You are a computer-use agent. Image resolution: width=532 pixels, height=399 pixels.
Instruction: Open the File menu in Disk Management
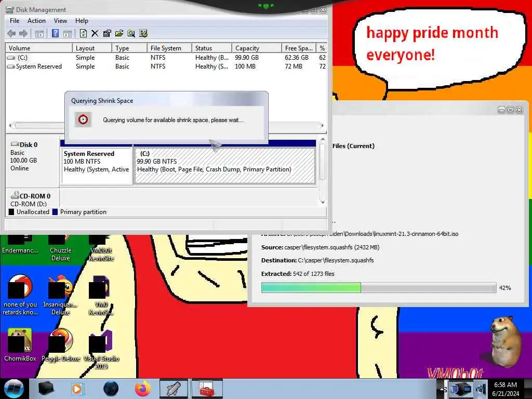tap(15, 21)
